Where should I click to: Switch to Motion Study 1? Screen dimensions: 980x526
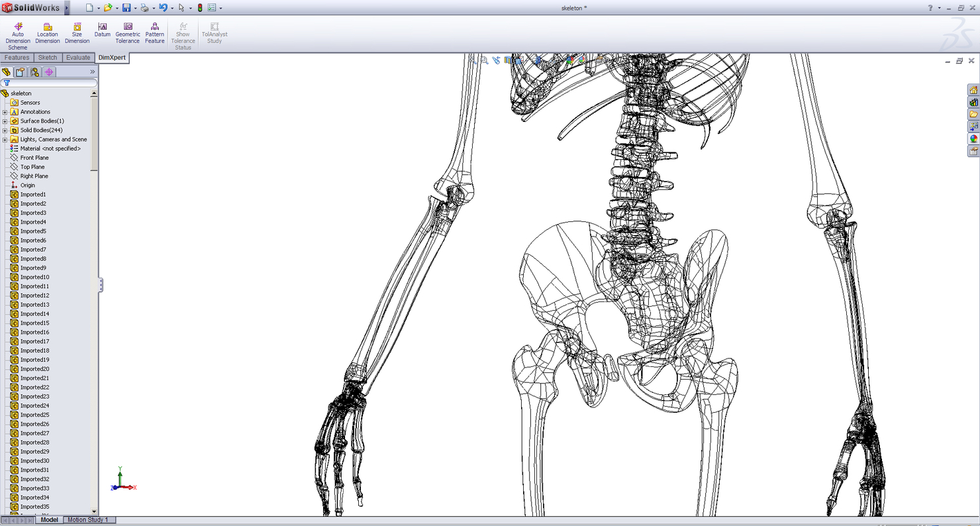pyautogui.click(x=89, y=520)
